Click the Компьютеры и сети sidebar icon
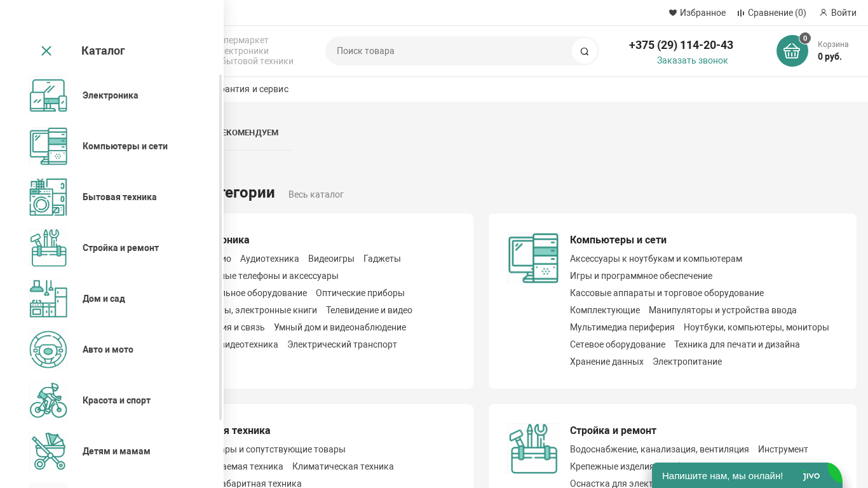 pos(48,146)
